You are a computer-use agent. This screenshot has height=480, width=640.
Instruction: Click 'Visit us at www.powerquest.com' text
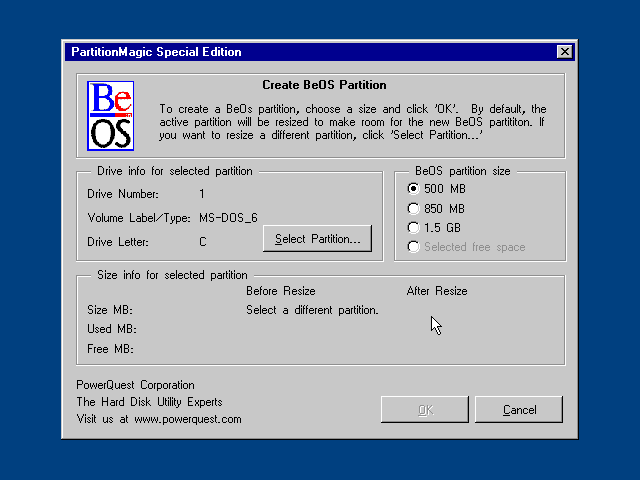point(159,419)
